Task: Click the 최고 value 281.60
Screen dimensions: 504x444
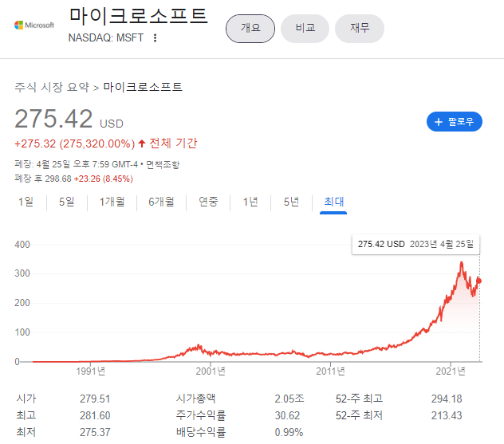Action: tap(95, 416)
